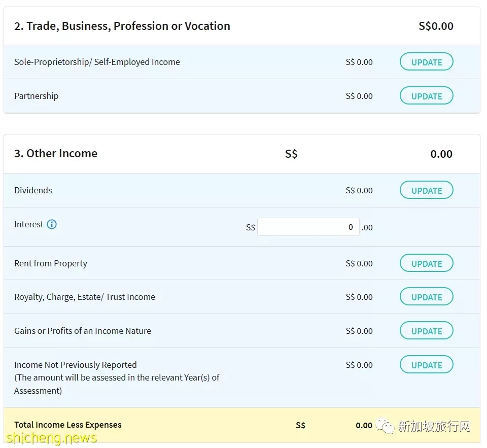The width and height of the screenshot is (487, 448).
Task: Click the Interest amount input field
Action: point(308,227)
